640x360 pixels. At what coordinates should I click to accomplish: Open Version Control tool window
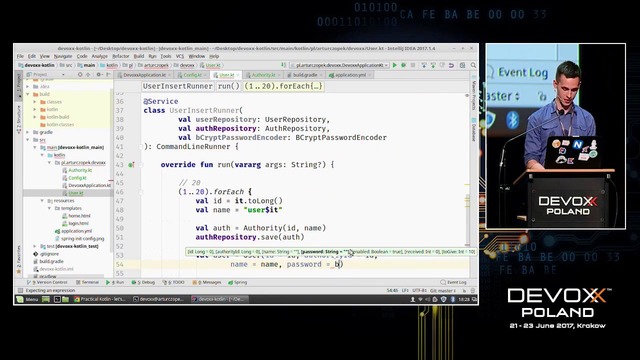tap(47, 282)
